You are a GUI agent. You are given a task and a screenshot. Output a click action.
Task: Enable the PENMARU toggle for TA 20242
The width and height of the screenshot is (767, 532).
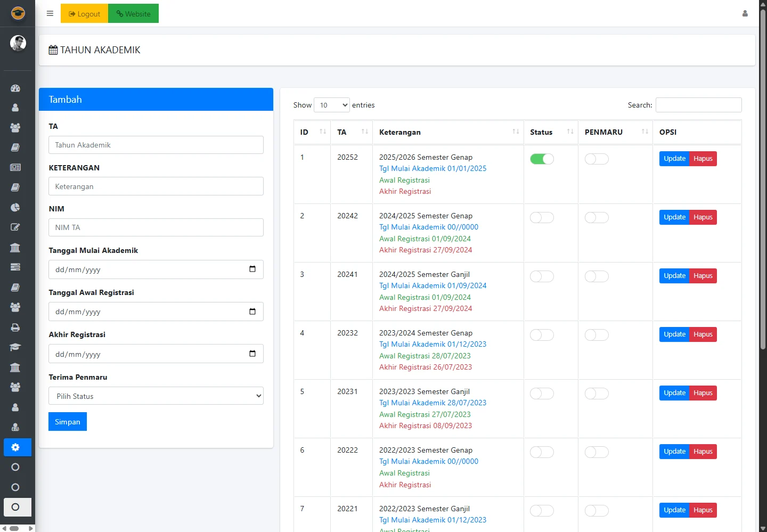(x=596, y=218)
